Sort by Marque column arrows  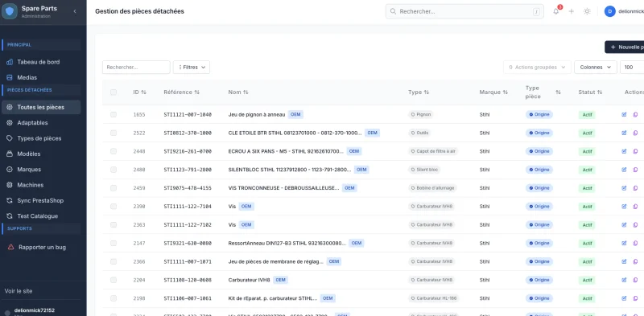[506, 92]
